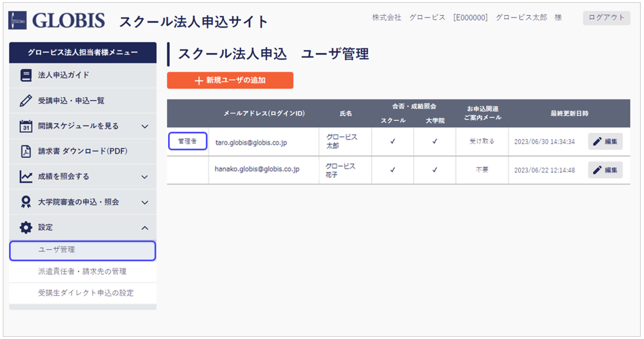
Task: Click グロービス法人担当者様メニュー header
Action: click(82, 52)
